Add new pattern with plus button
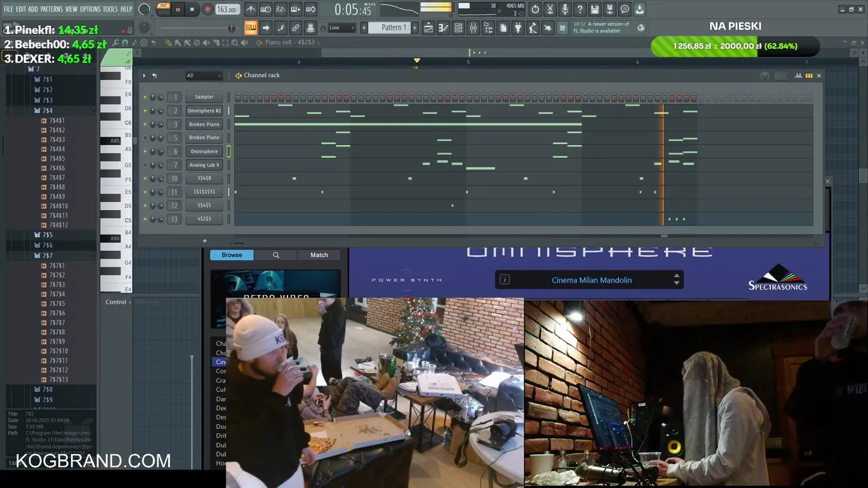 [x=414, y=28]
